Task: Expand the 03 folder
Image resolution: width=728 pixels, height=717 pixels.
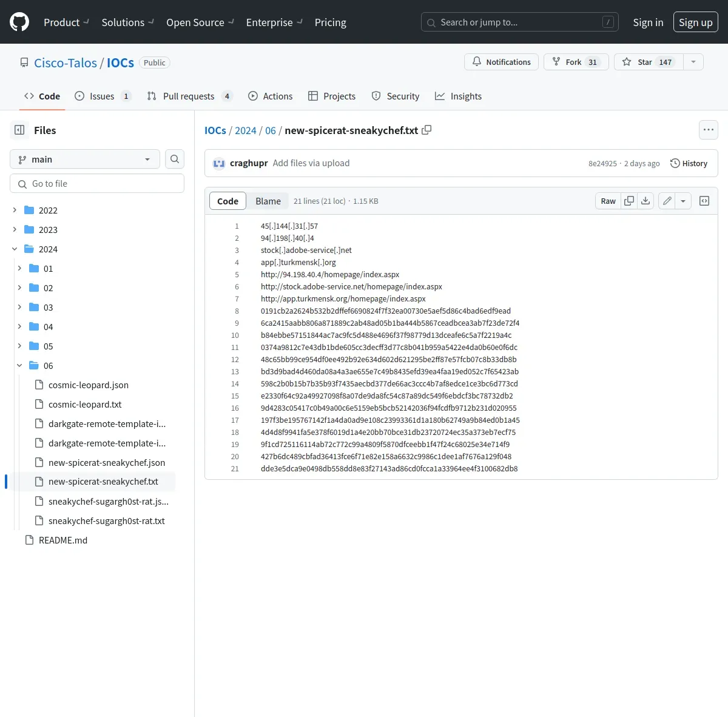Action: (19, 307)
